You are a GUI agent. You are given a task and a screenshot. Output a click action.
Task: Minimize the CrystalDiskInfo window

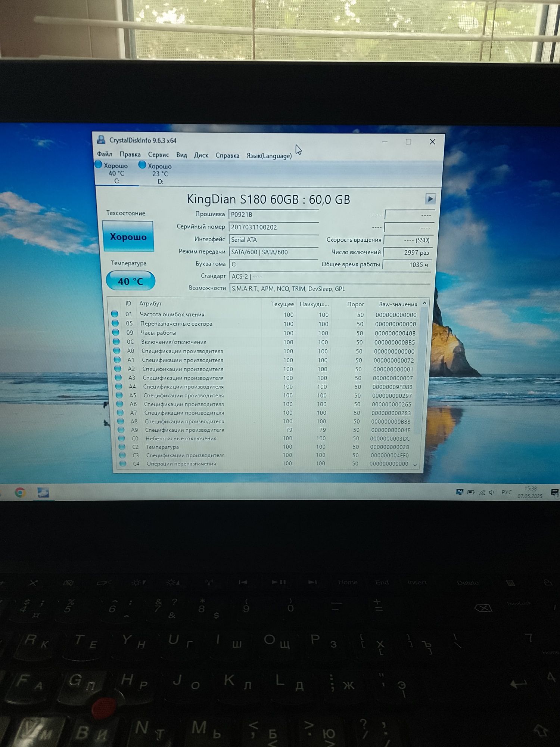[x=385, y=142]
